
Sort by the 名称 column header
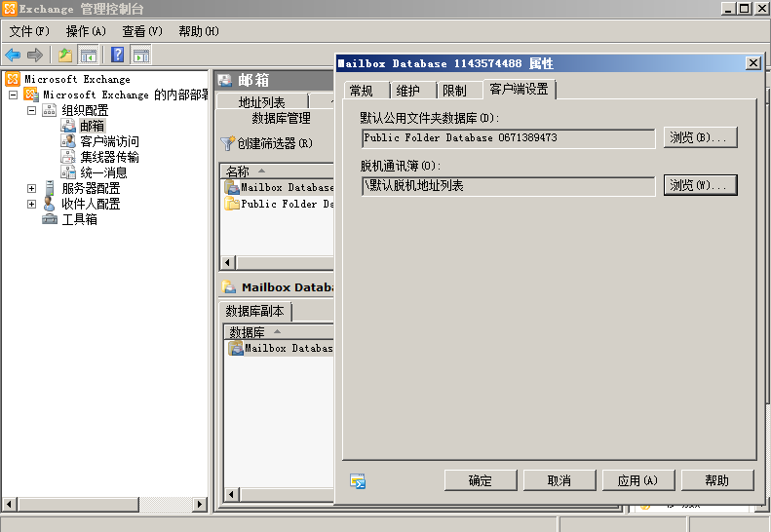pos(277,171)
